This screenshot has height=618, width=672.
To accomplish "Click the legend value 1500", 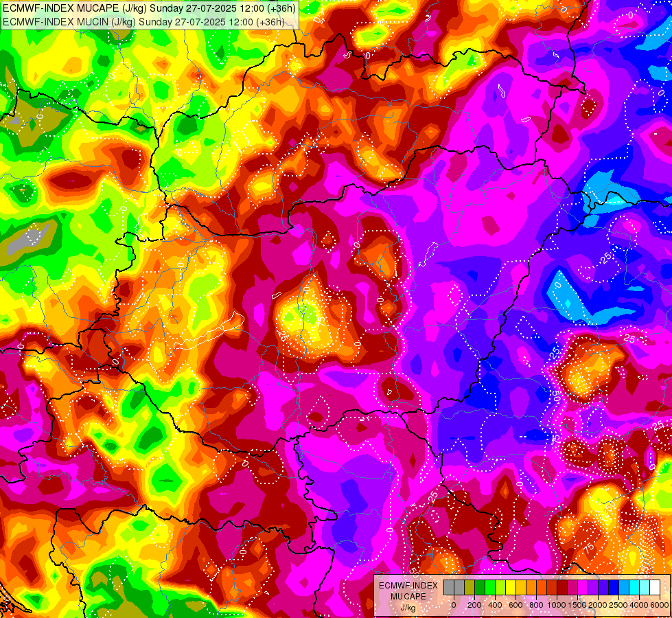I will pyautogui.click(x=578, y=605).
